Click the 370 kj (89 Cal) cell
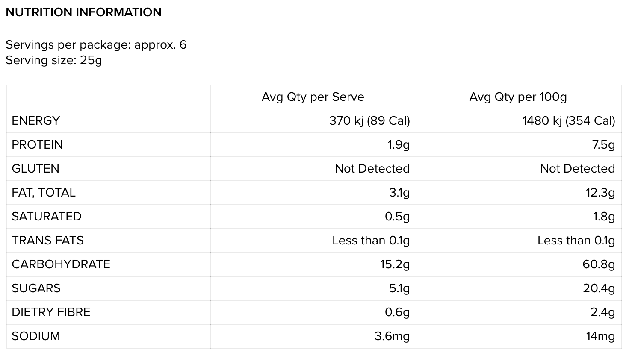Image resolution: width=632 pixels, height=364 pixels. (369, 121)
